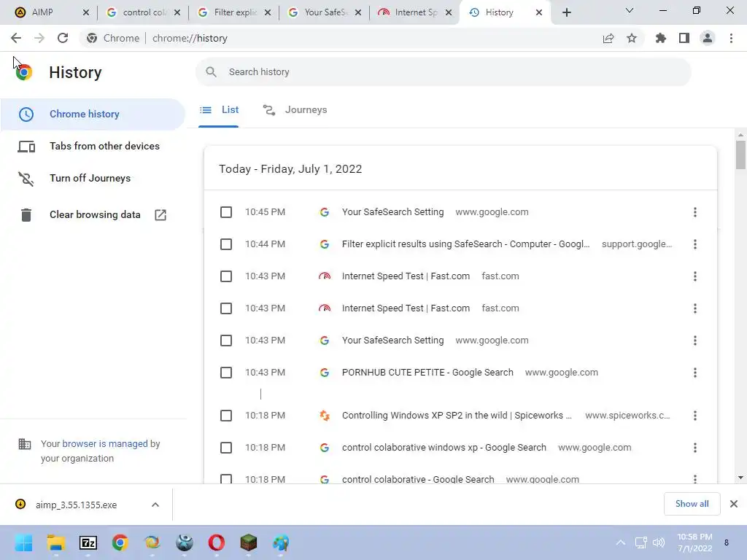This screenshot has height=560, width=747.
Task: Open File Explorer from taskbar
Action: 56,542
